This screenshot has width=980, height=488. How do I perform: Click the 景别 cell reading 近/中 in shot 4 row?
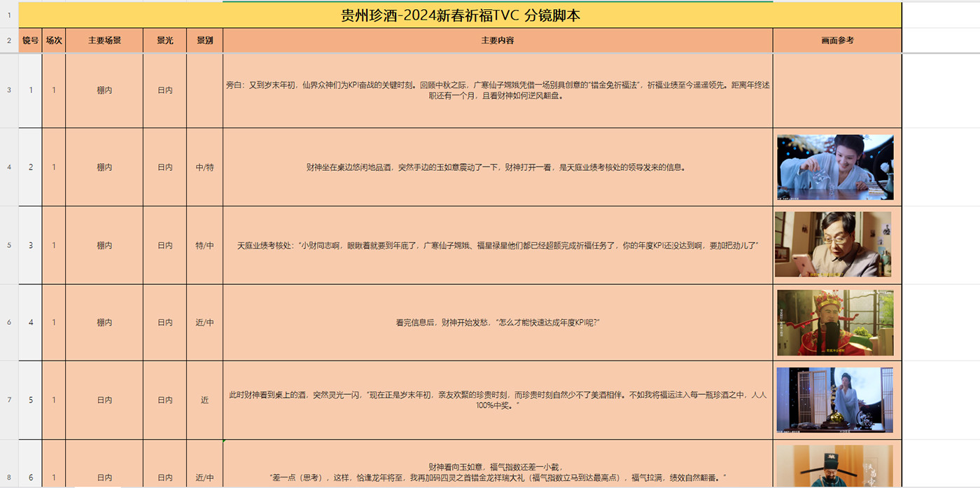coord(204,323)
